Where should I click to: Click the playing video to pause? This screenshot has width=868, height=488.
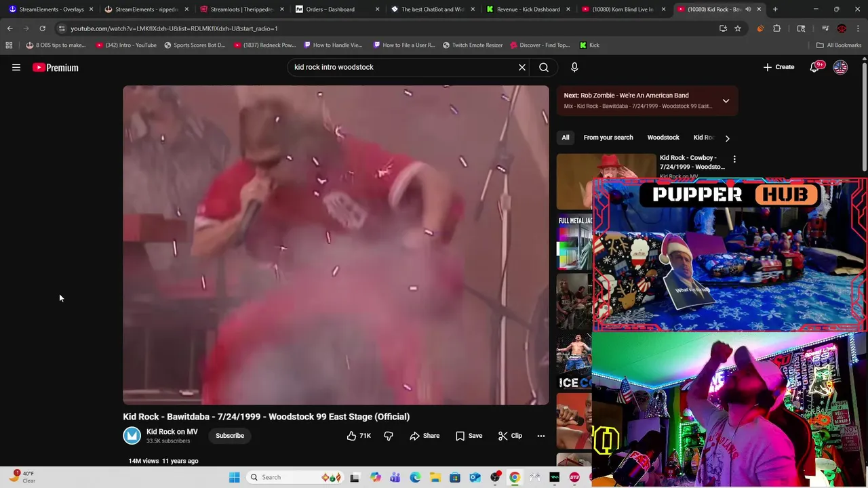coord(336,245)
